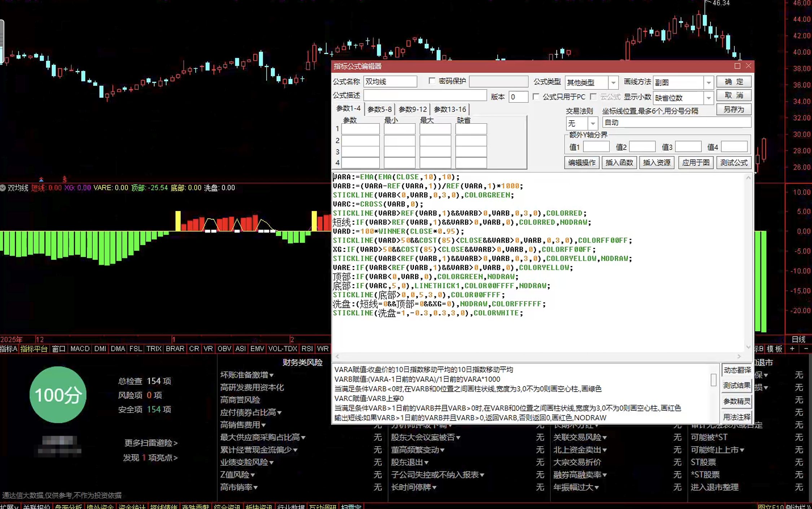Screen dimensions: 812x509
Task: Click the 值1 input field
Action: coord(596,147)
